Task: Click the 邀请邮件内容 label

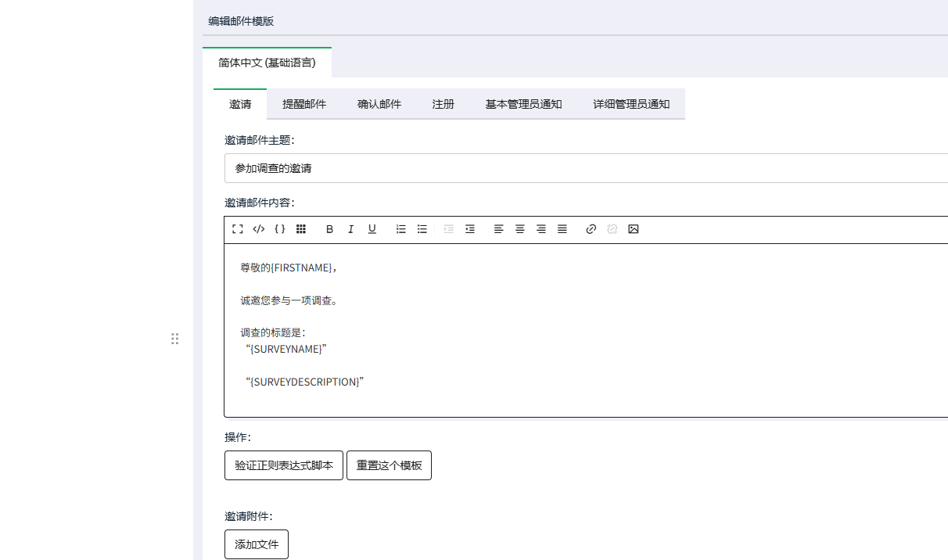Action: pyautogui.click(x=260, y=203)
